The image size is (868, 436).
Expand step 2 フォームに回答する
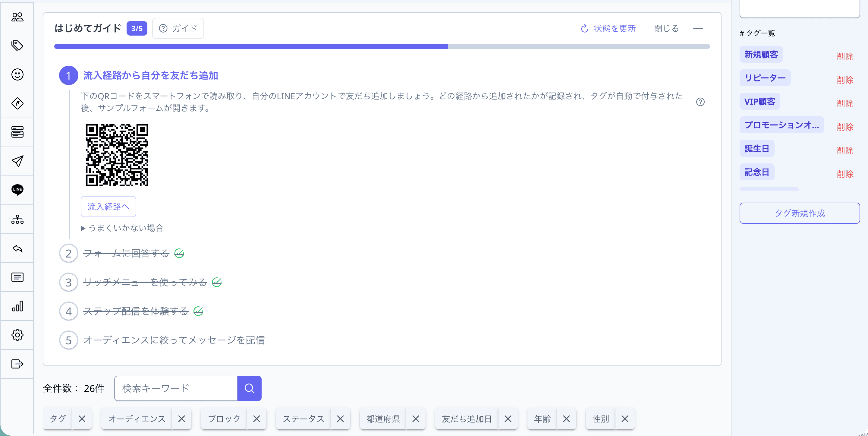coord(126,253)
